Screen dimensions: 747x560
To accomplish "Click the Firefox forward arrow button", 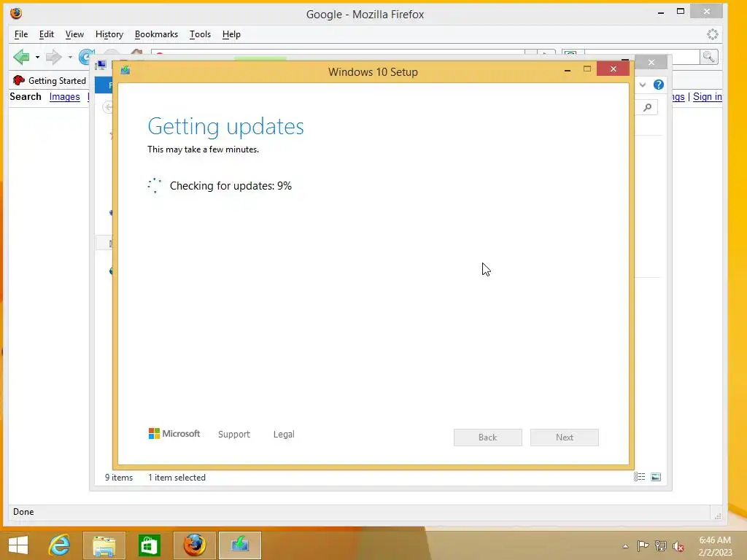I will [x=53, y=57].
